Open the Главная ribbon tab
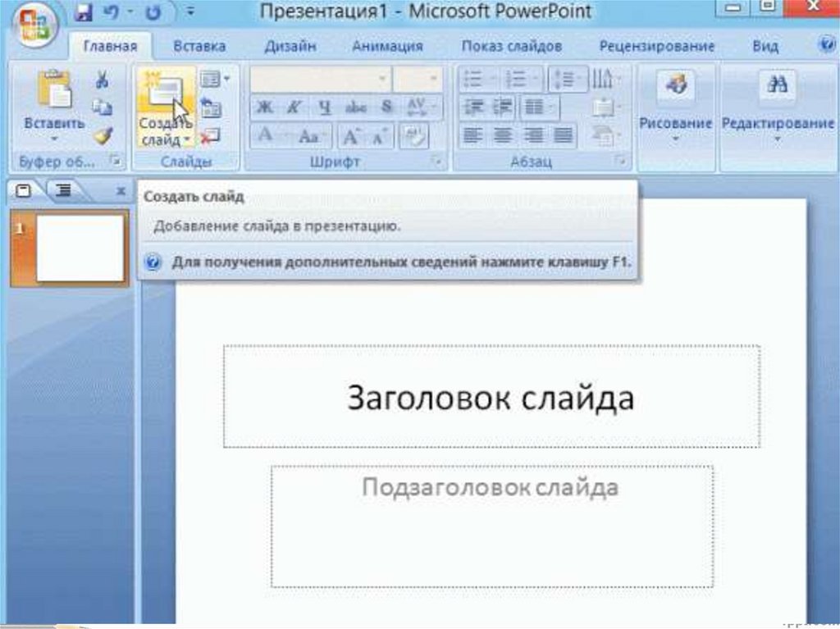840x629 pixels. point(111,46)
